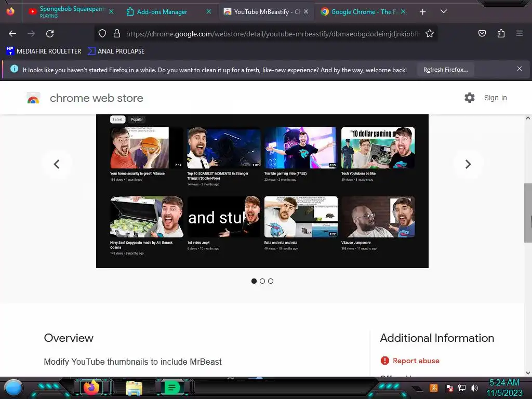Open the Firefox application hamburger menu

click(x=520, y=33)
